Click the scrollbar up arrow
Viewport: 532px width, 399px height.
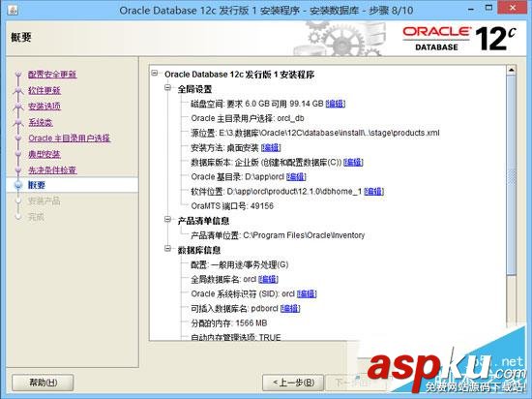[x=511, y=70]
